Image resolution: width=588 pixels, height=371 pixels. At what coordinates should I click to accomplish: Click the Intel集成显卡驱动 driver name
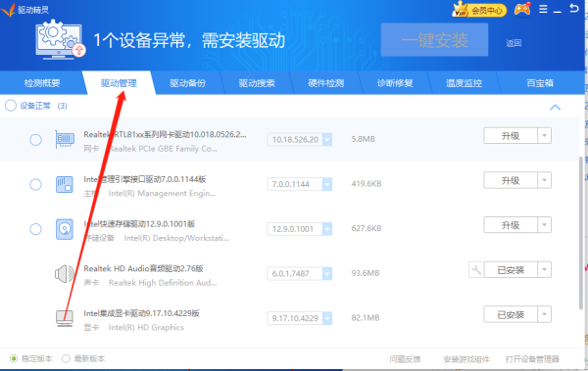(x=141, y=313)
